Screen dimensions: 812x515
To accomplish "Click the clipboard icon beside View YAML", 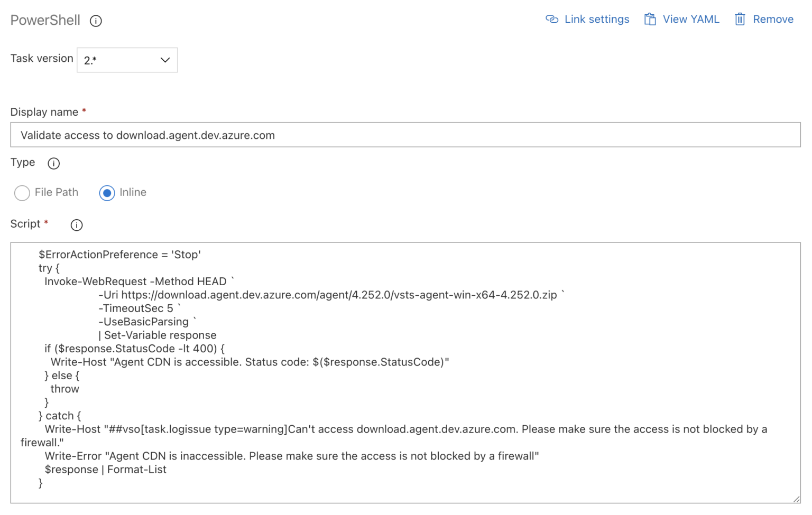I will click(650, 18).
